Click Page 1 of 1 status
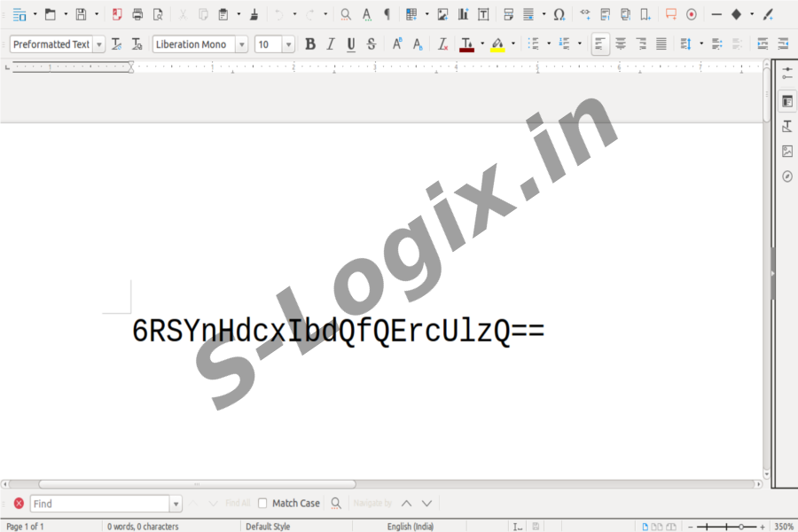This screenshot has width=798, height=532. point(25,527)
